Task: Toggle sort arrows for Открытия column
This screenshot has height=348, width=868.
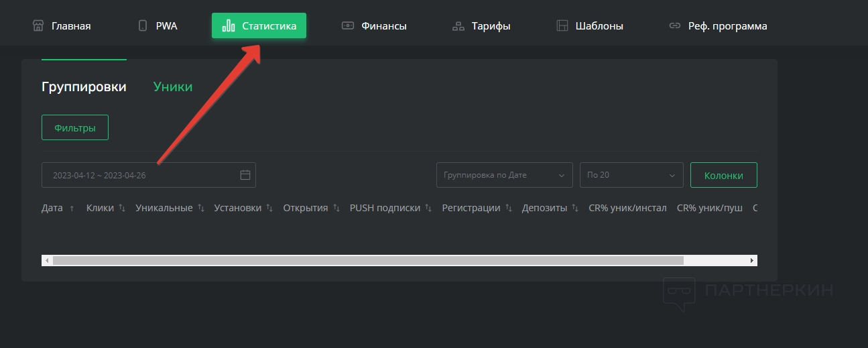Action: 336,209
